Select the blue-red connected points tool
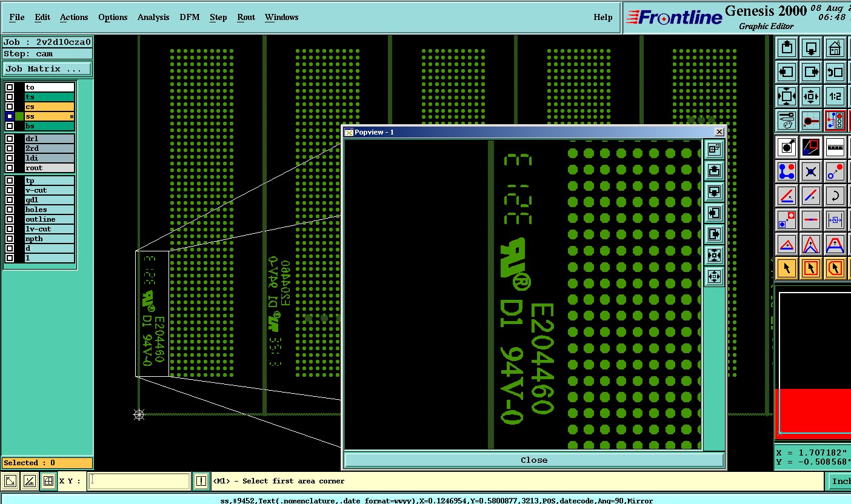The width and height of the screenshot is (851, 504). 787,171
